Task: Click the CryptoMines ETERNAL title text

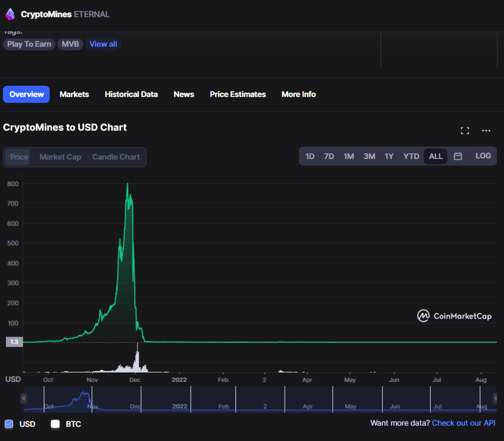Action: (65, 14)
